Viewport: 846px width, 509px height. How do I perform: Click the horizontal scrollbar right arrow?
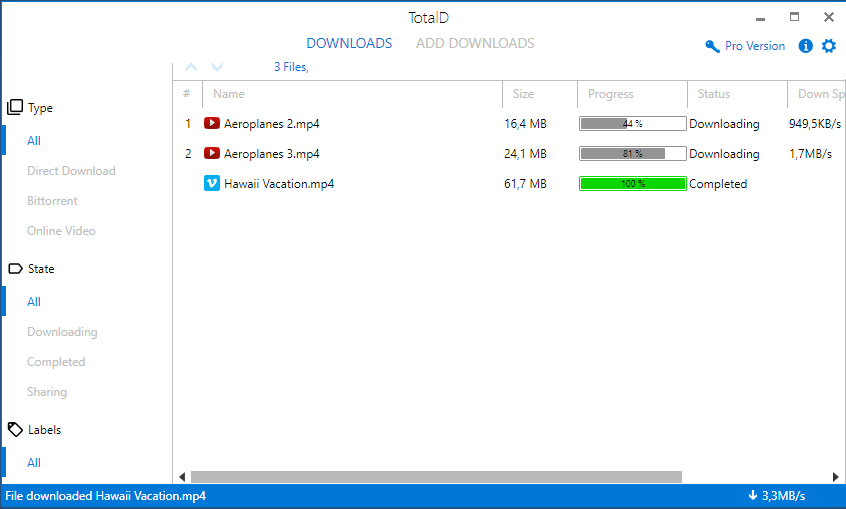[835, 477]
